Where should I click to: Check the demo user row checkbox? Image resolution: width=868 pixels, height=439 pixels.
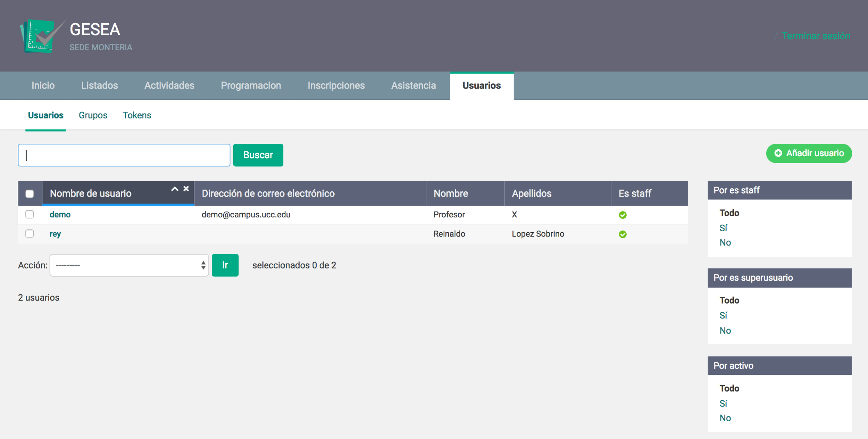30,214
